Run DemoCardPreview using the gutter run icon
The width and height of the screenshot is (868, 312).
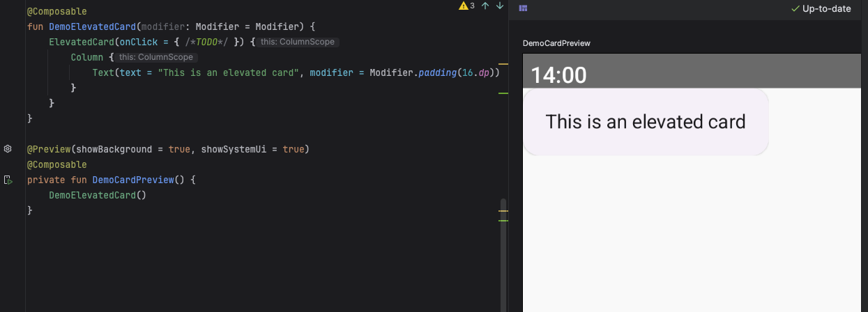click(x=8, y=180)
